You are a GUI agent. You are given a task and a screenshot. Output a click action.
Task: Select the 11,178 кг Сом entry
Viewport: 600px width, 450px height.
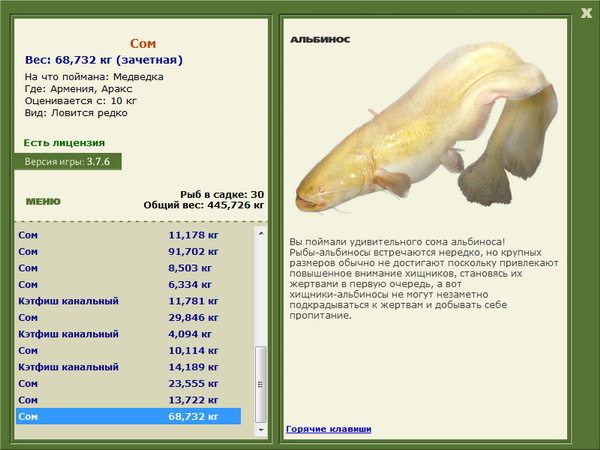tap(129, 235)
